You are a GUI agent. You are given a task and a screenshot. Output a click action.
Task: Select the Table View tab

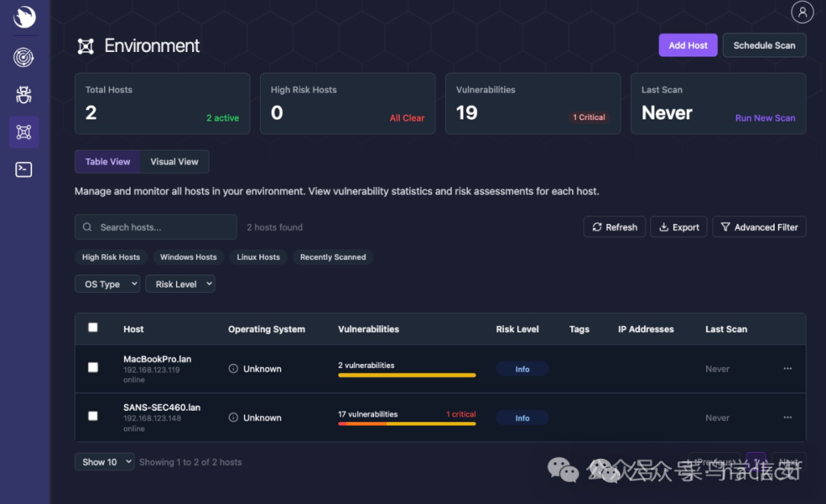coord(107,161)
